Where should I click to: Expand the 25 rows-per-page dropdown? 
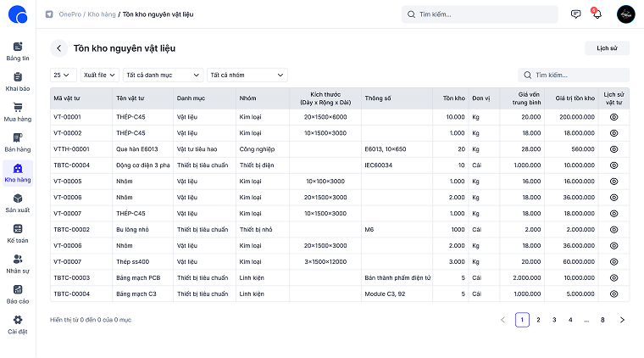coord(63,75)
